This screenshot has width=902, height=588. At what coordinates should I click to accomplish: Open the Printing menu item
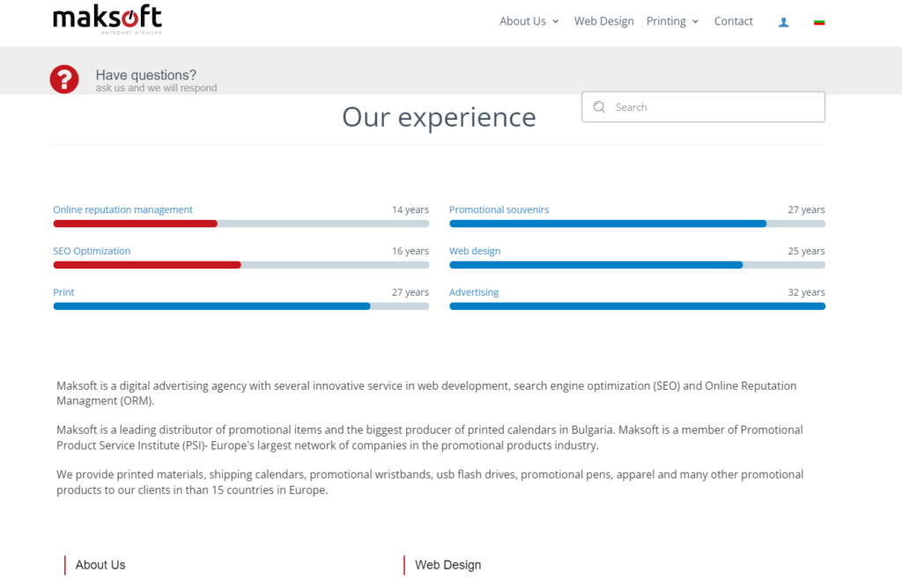pos(666,21)
